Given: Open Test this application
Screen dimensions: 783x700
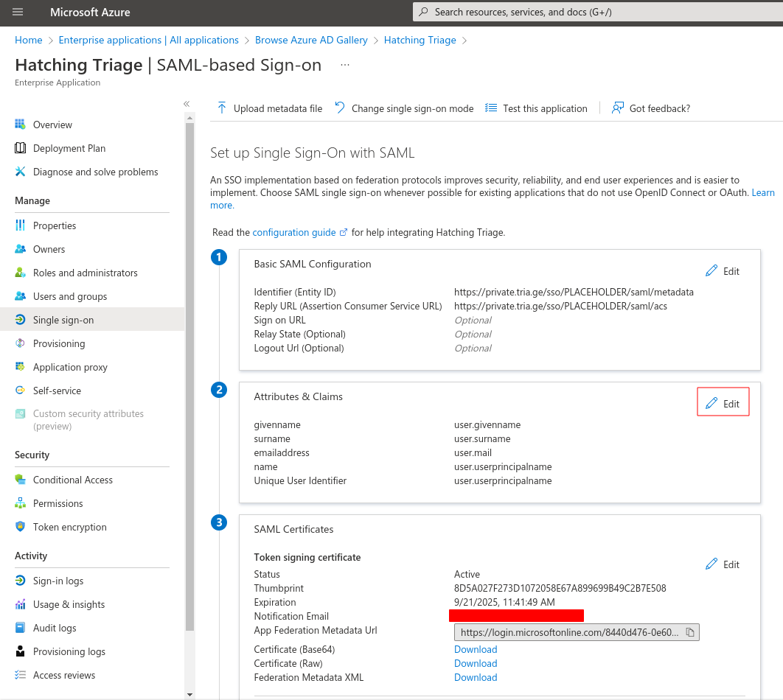Looking at the screenshot, I should (537, 108).
